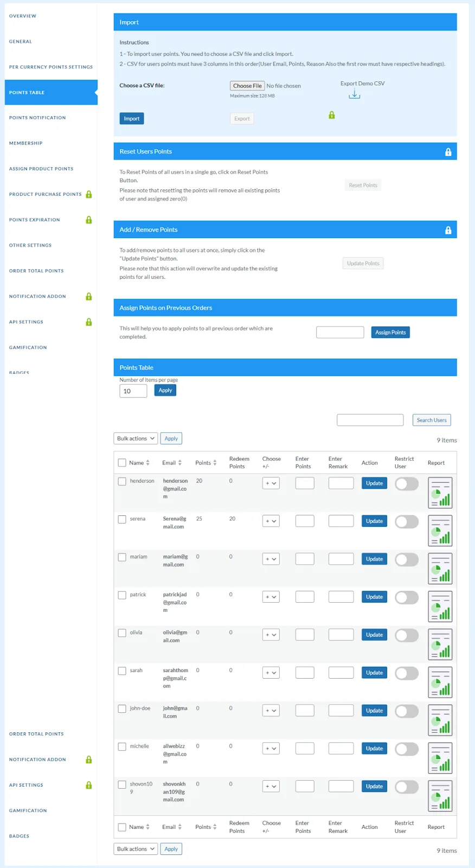475x868 pixels.
Task: Open Assign Product Points menu item
Action: click(41, 169)
